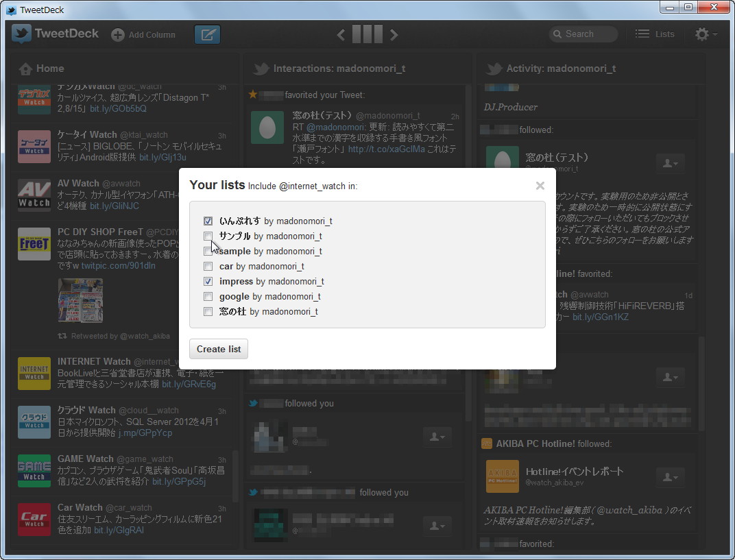
Task: Click the Lists menu label
Action: pos(664,34)
